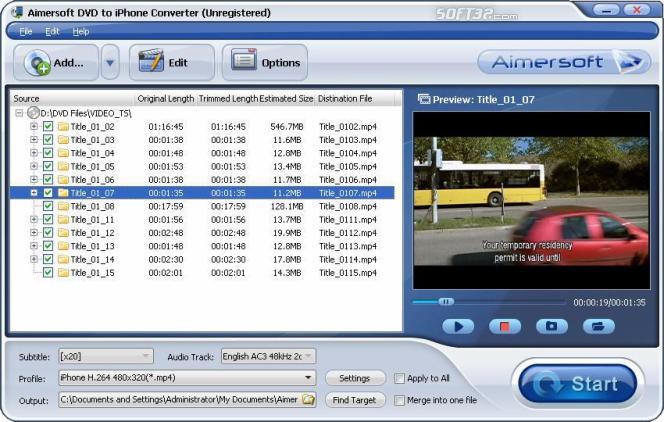Image resolution: width=664 pixels, height=422 pixels.
Task: Click the Estimated Size column header
Action: (x=286, y=99)
